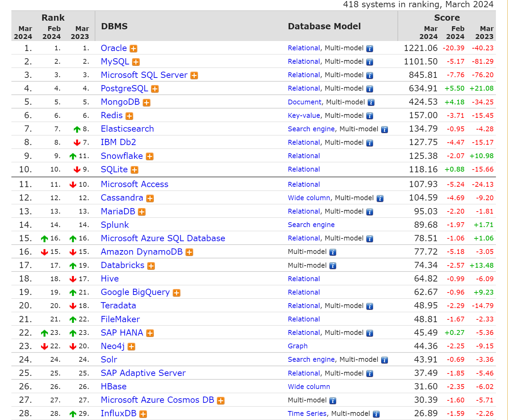Viewport: 508px width, 420px height.
Task: Click the info icon in the Elasticsearch row
Action: click(385, 130)
